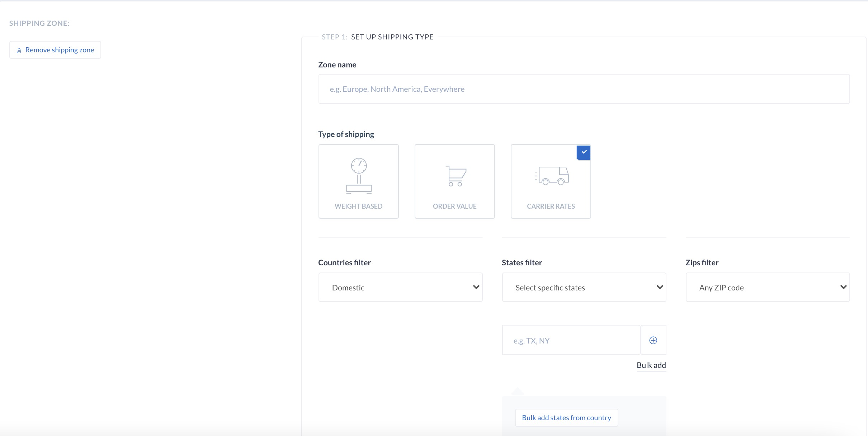Click the Zone name field label
Image resolution: width=868 pixels, height=436 pixels.
pyautogui.click(x=337, y=65)
